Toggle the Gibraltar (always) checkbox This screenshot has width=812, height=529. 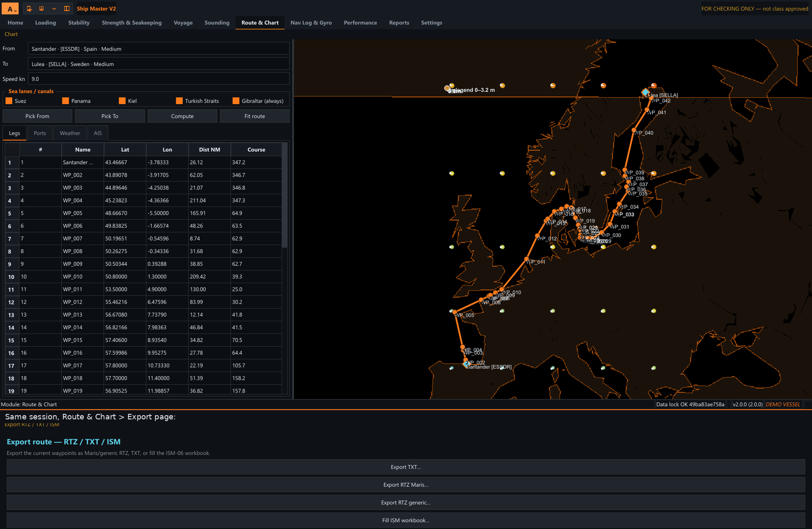point(236,101)
